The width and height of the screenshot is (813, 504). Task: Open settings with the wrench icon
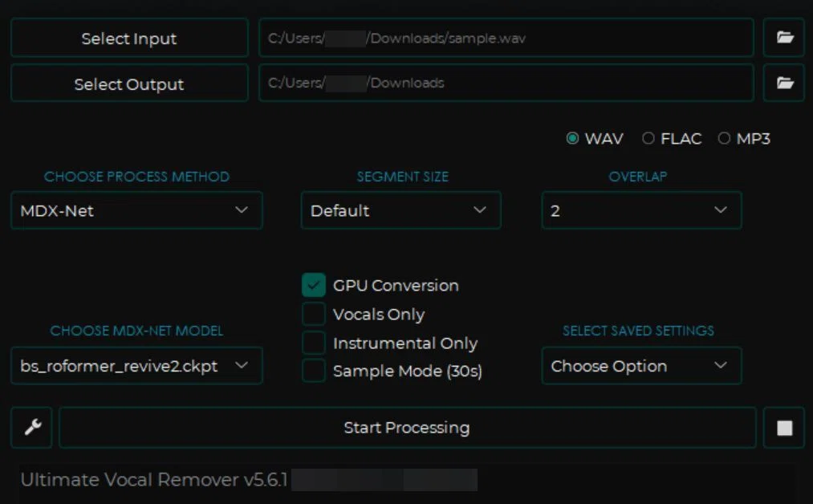tap(31, 427)
